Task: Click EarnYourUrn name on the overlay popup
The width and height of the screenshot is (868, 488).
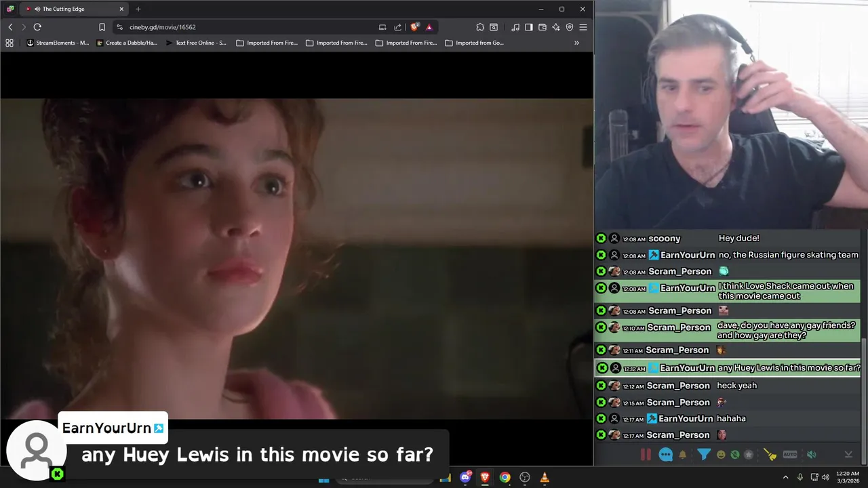Action: pyautogui.click(x=106, y=428)
